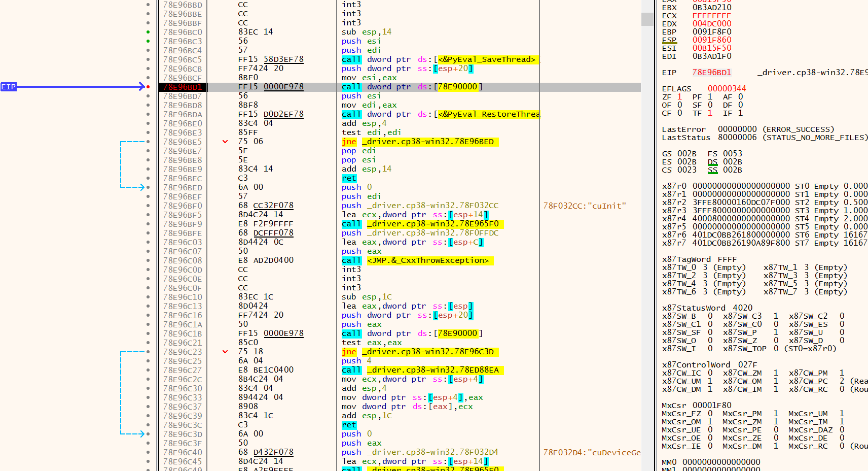Click red jump chevron at row 78E96C23

(225, 352)
